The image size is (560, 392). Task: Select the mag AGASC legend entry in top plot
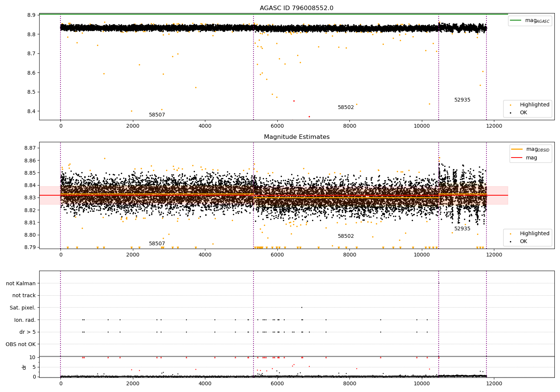pyautogui.click(x=530, y=21)
